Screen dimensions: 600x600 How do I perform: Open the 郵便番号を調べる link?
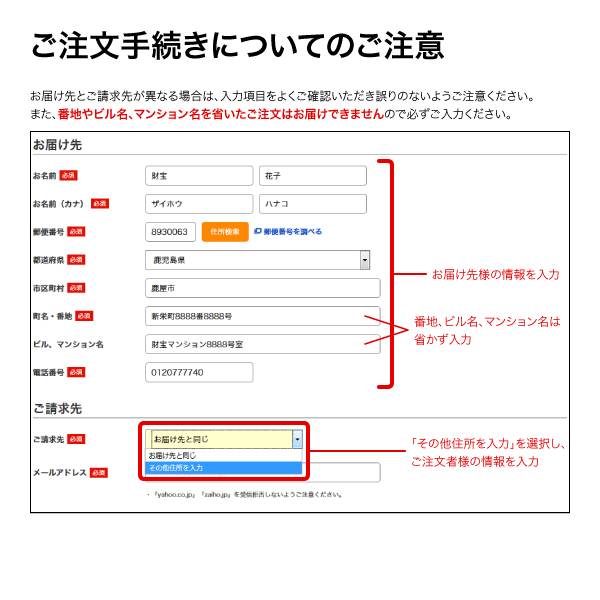(x=292, y=232)
